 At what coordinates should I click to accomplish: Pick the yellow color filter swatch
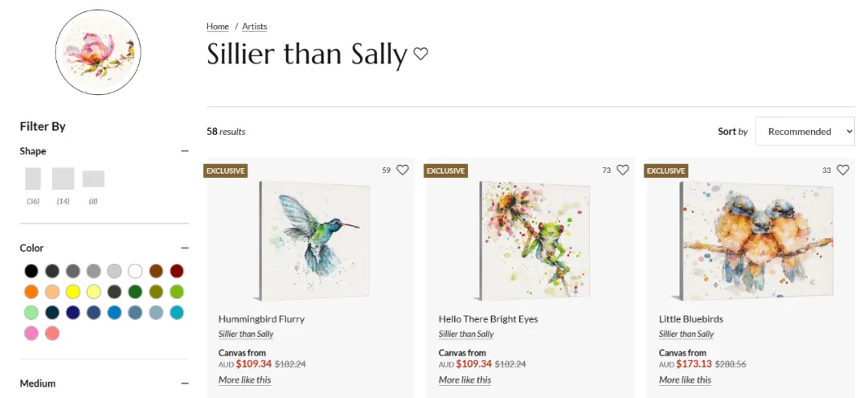pyautogui.click(x=73, y=292)
